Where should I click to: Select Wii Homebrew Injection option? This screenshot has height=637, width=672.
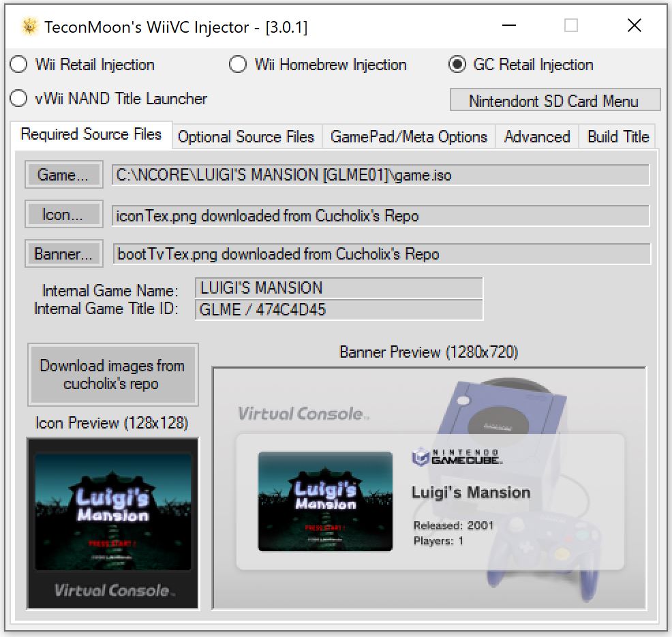pyautogui.click(x=238, y=65)
